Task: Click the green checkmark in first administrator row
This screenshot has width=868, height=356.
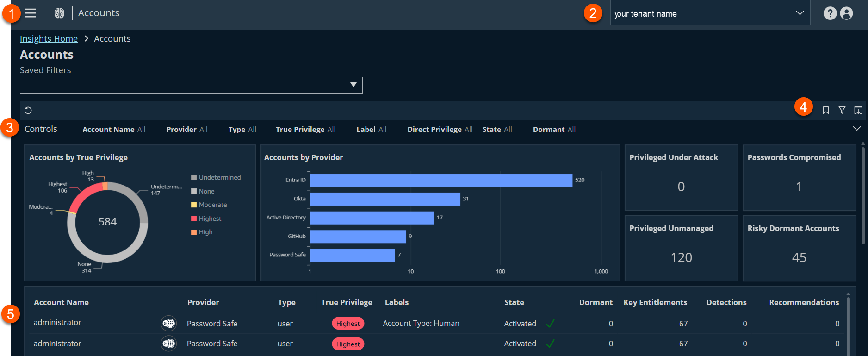Action: 550,324
